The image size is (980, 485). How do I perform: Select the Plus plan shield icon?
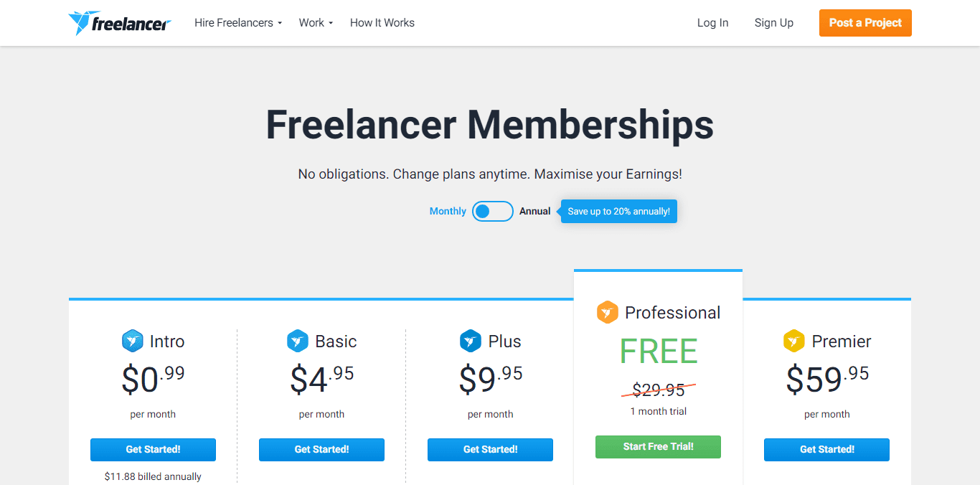469,342
